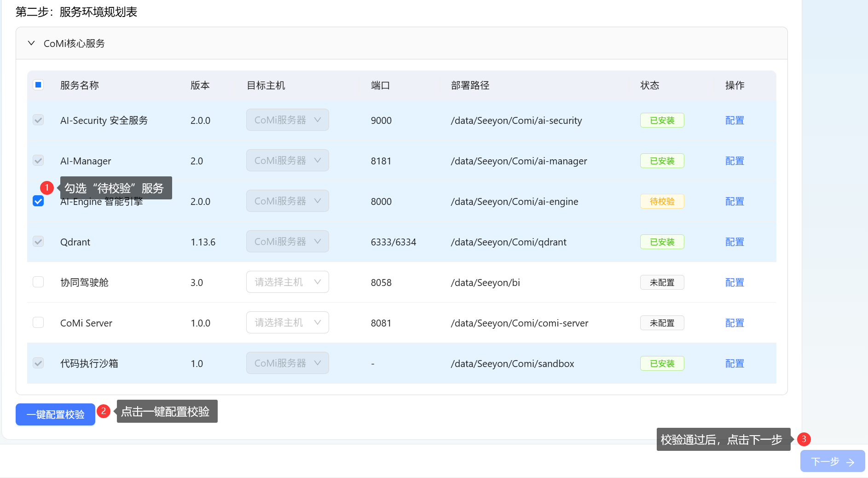Click the red step 3 marker badge

pyautogui.click(x=804, y=439)
